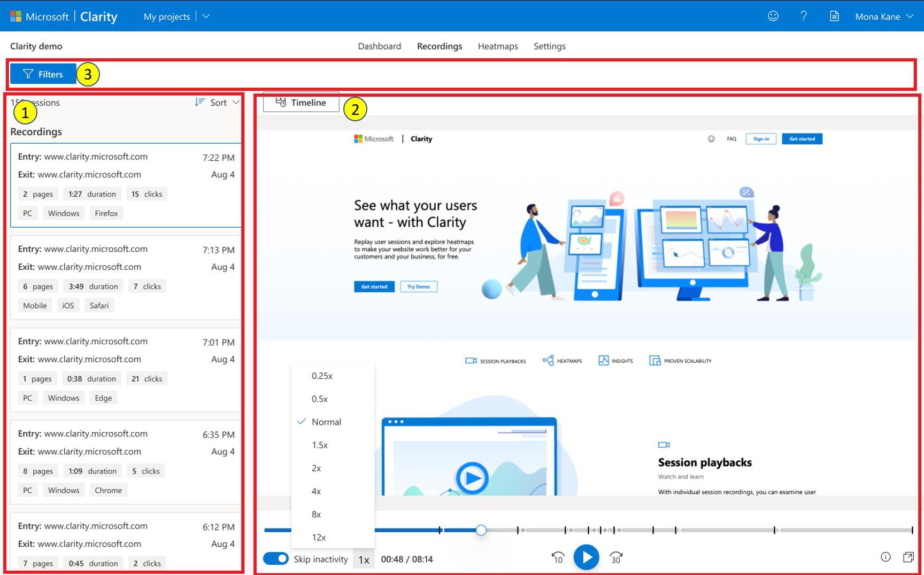The width and height of the screenshot is (924, 575).
Task: Select 8x playback speed
Action: tap(333, 514)
